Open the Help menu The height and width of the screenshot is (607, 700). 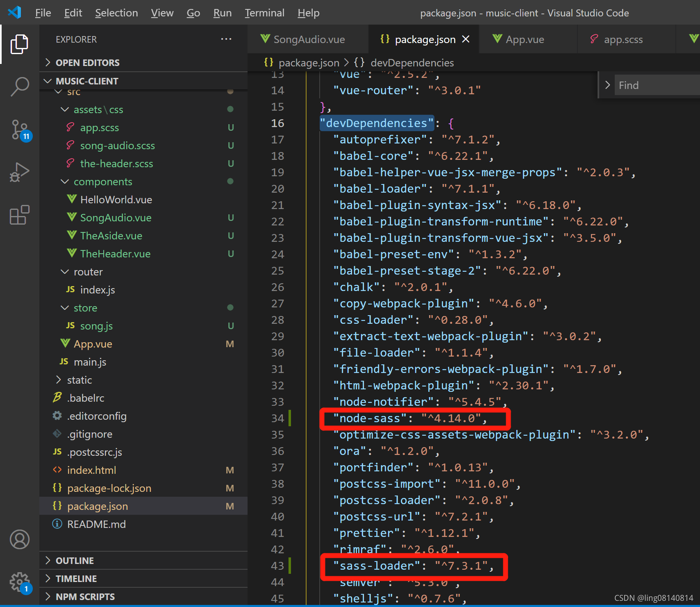(x=308, y=13)
